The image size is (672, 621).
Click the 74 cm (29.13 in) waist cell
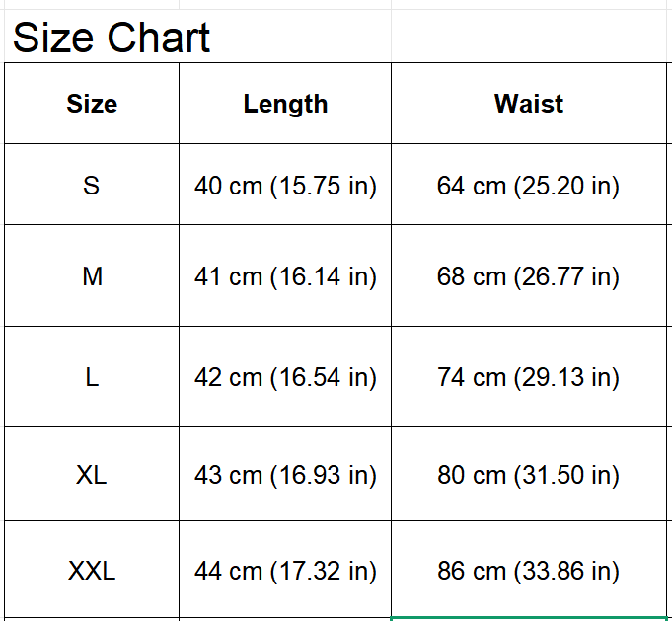(529, 377)
